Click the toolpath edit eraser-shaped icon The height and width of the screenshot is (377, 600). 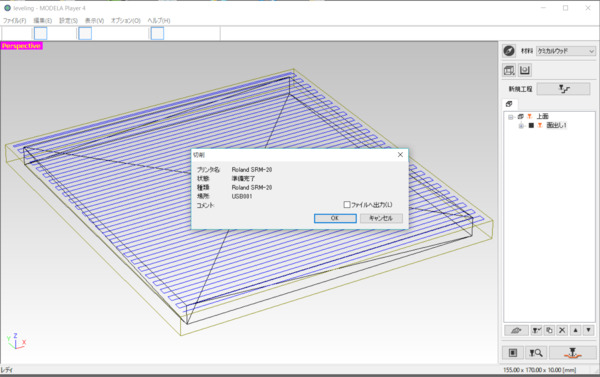(516, 330)
